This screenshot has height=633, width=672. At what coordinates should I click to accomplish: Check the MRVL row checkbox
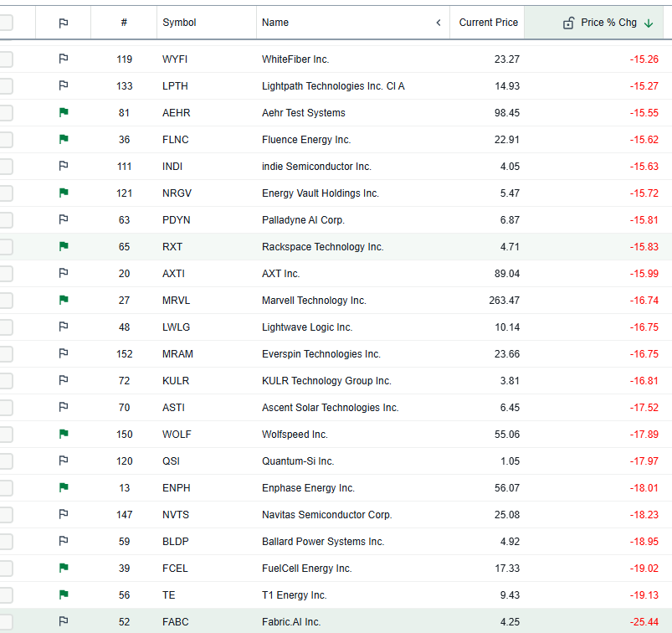point(5,301)
